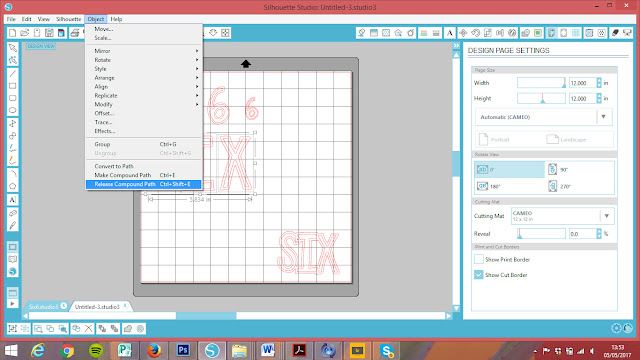This screenshot has height=360, width=640.
Task: Choose the Draw a Rectangle tool
Action: point(13,86)
